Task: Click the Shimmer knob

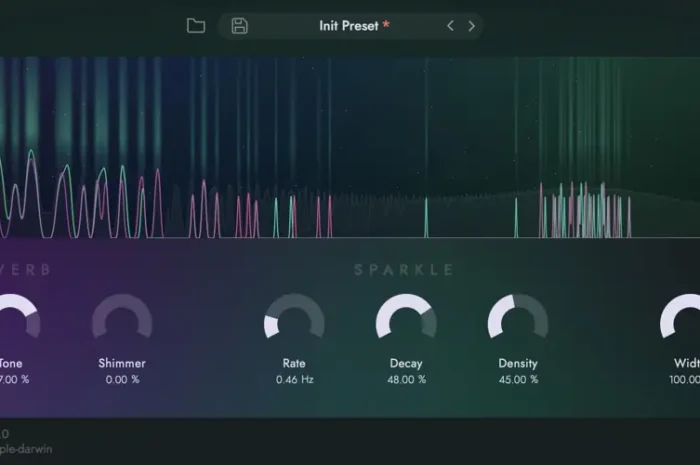Action: [122, 318]
